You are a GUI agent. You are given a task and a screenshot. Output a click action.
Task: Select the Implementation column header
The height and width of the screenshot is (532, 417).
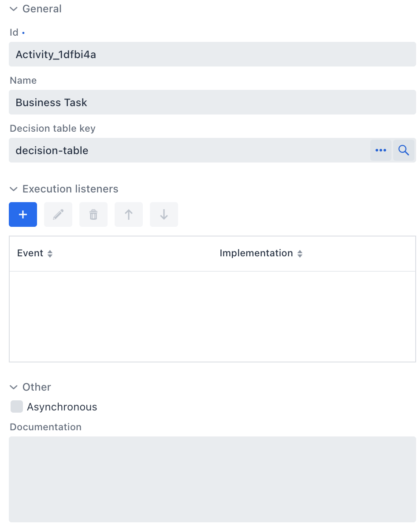[256, 253]
